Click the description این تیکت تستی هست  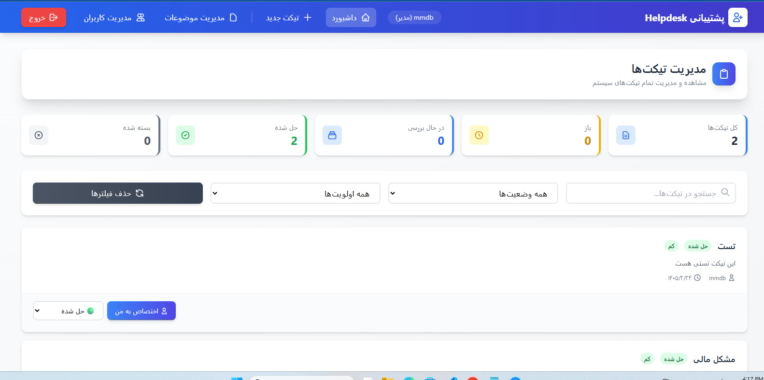705,264
